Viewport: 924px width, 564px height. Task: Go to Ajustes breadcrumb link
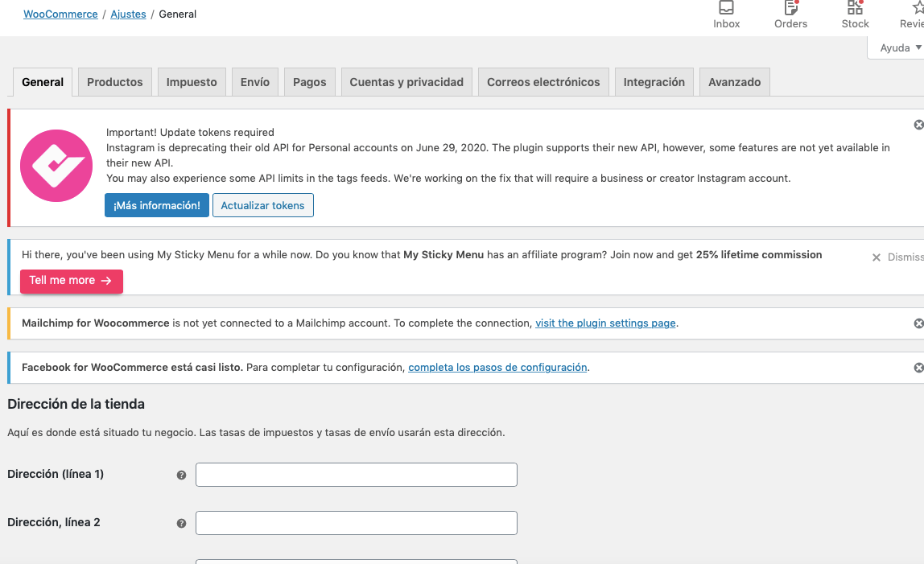[128, 14]
